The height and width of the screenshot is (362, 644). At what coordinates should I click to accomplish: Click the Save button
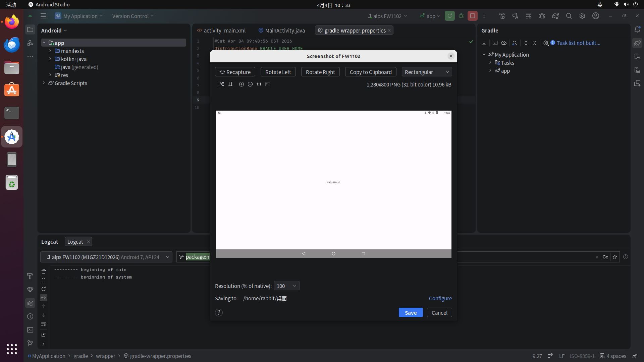click(x=411, y=312)
